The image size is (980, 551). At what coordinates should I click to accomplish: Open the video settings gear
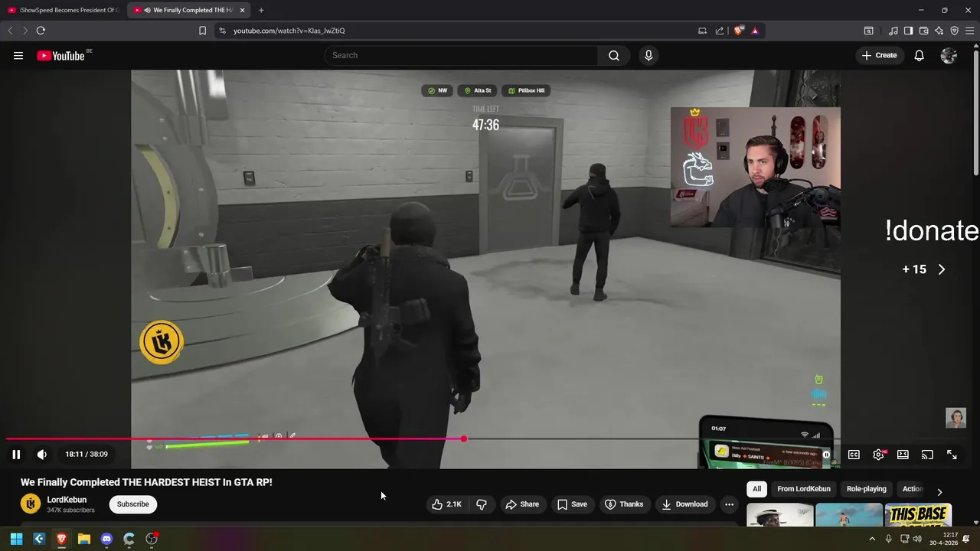coord(878,455)
